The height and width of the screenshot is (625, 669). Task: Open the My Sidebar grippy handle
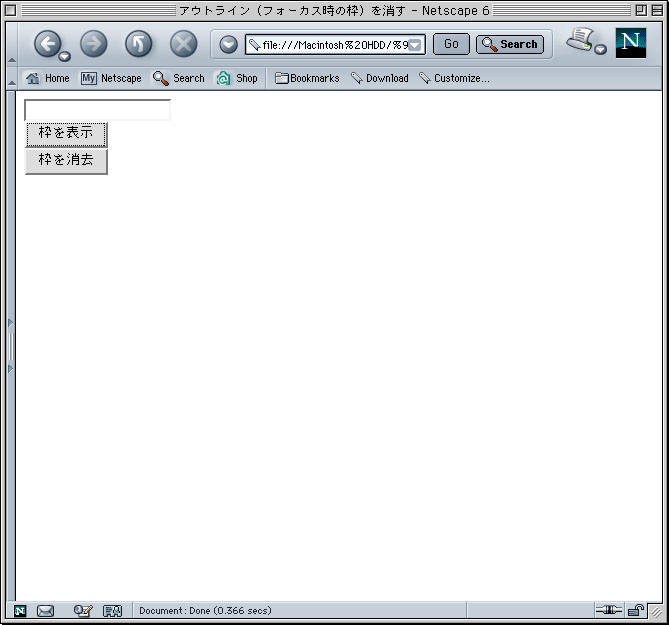point(11,346)
